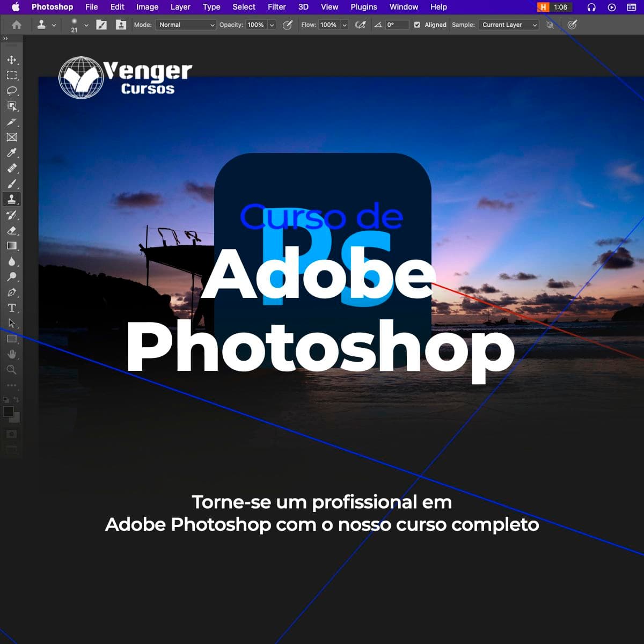Image resolution: width=644 pixels, height=644 pixels.
Task: Toggle Quick Mask mode
Action: [x=12, y=434]
